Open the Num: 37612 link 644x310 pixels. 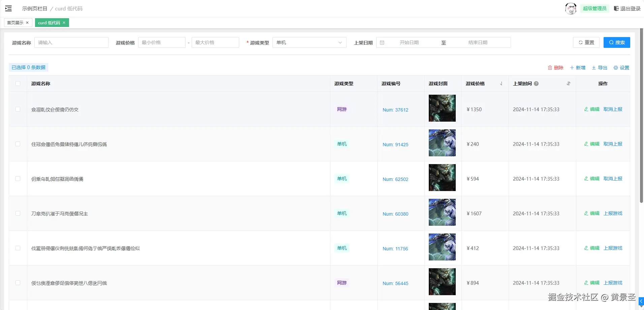[395, 110]
